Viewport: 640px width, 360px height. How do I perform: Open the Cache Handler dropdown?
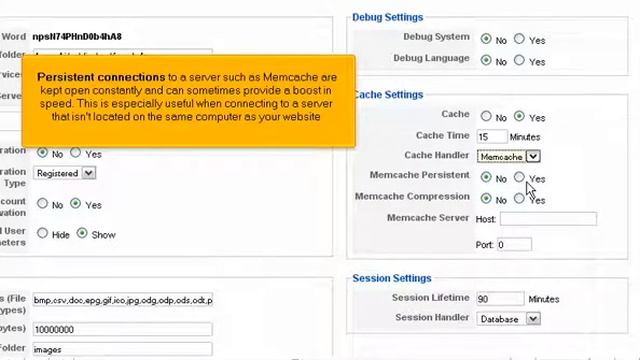(509, 156)
